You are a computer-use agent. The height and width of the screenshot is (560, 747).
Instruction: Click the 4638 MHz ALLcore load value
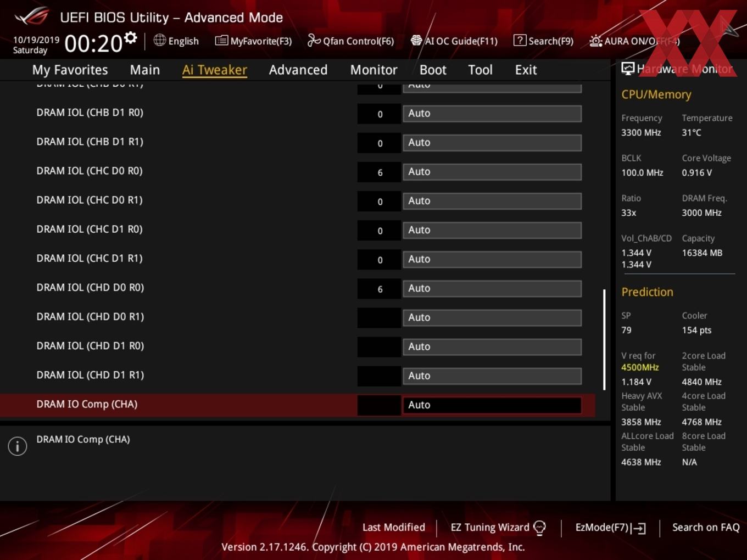tap(641, 462)
